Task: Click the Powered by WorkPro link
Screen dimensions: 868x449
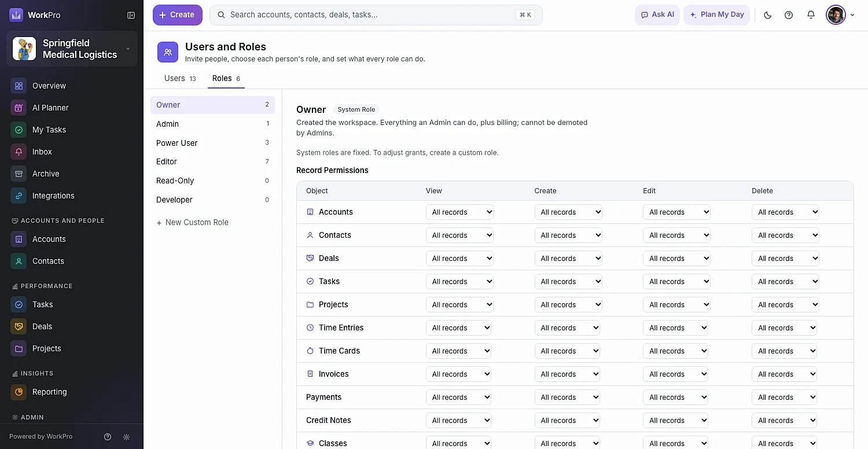Action: (x=41, y=436)
